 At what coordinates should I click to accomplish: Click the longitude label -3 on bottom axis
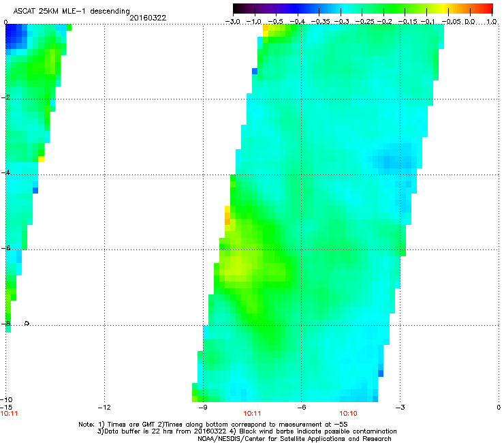(400, 408)
